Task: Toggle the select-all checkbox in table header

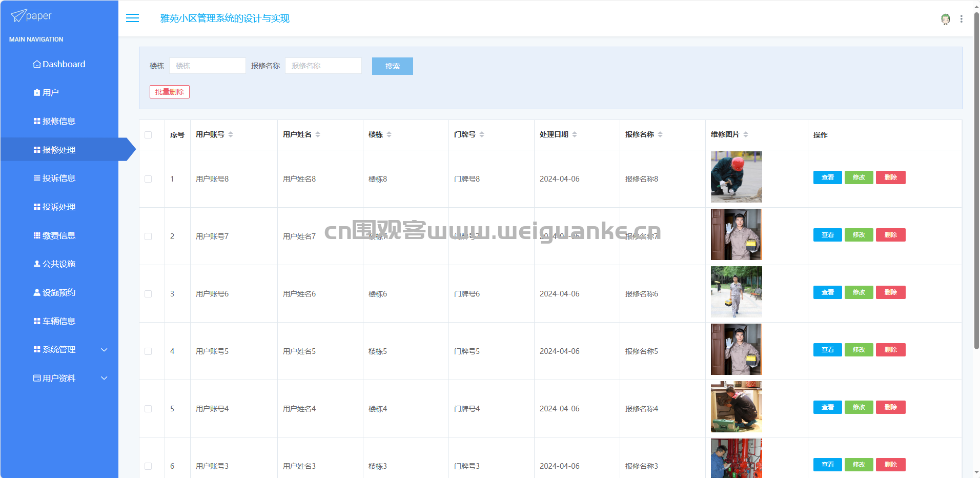Action: point(148,135)
